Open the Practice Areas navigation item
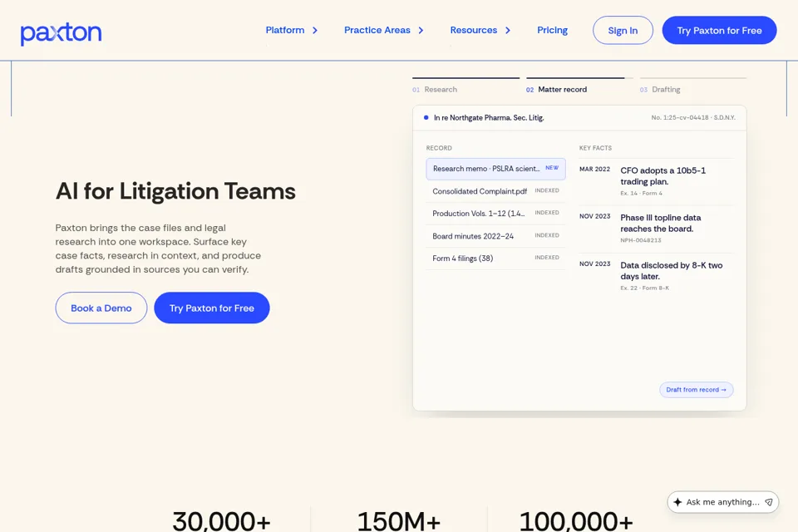This screenshot has width=798, height=532. click(x=377, y=30)
